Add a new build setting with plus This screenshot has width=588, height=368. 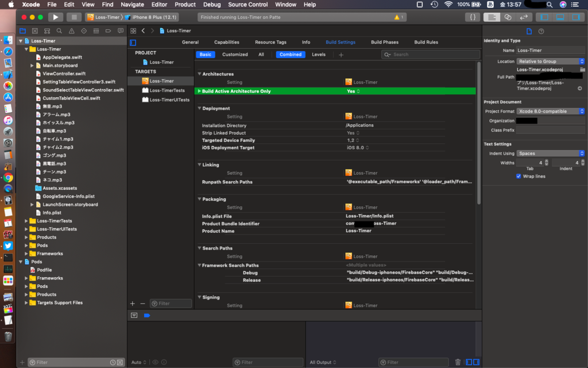tap(341, 55)
